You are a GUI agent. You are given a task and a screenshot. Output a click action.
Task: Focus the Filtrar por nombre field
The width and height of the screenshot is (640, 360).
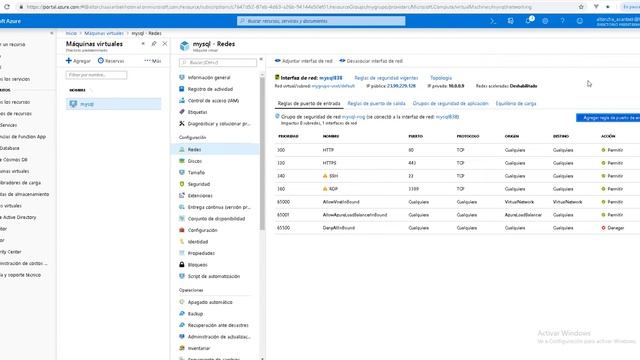click(x=96, y=75)
